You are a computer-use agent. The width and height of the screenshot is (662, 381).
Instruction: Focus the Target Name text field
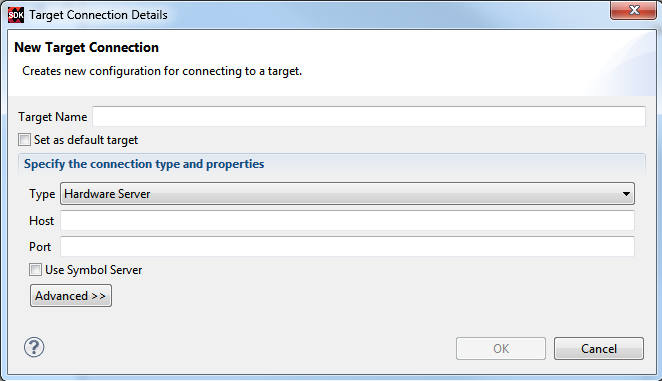[x=369, y=116]
